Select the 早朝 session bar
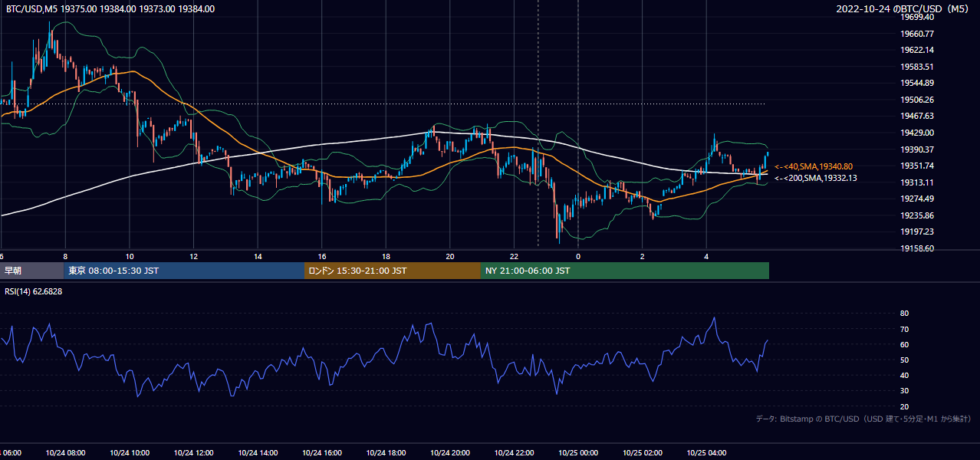 31,271
